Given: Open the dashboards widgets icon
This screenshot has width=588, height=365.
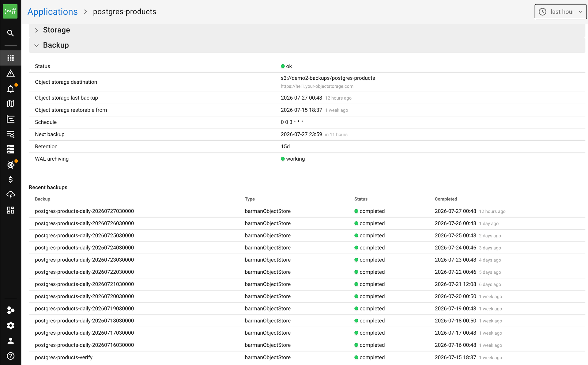Looking at the screenshot, I should point(10,210).
